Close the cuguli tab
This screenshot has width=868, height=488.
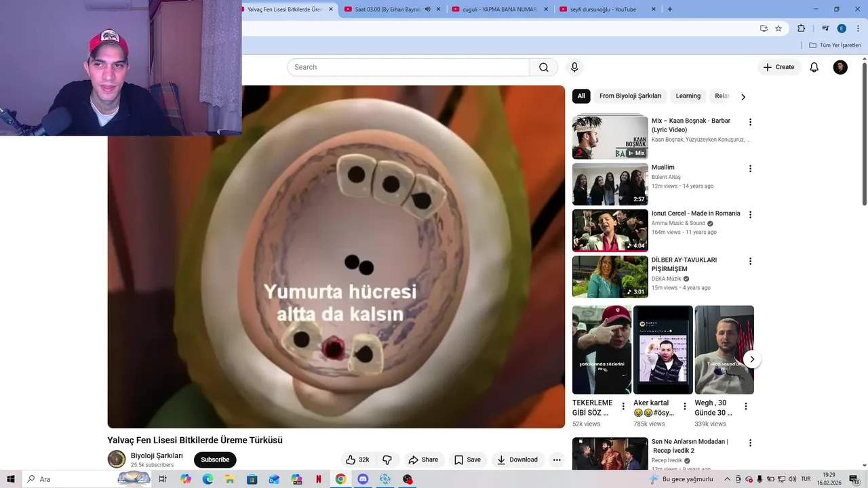pos(546,9)
